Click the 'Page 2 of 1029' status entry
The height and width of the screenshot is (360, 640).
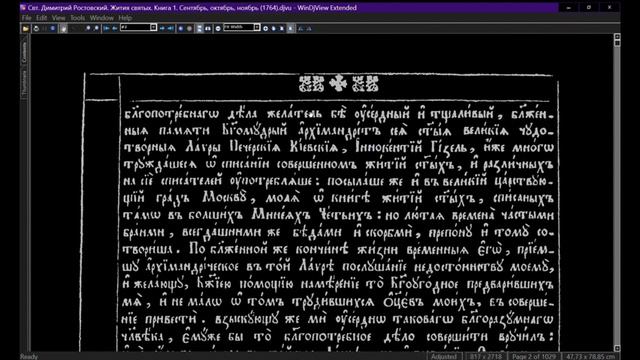(x=533, y=356)
